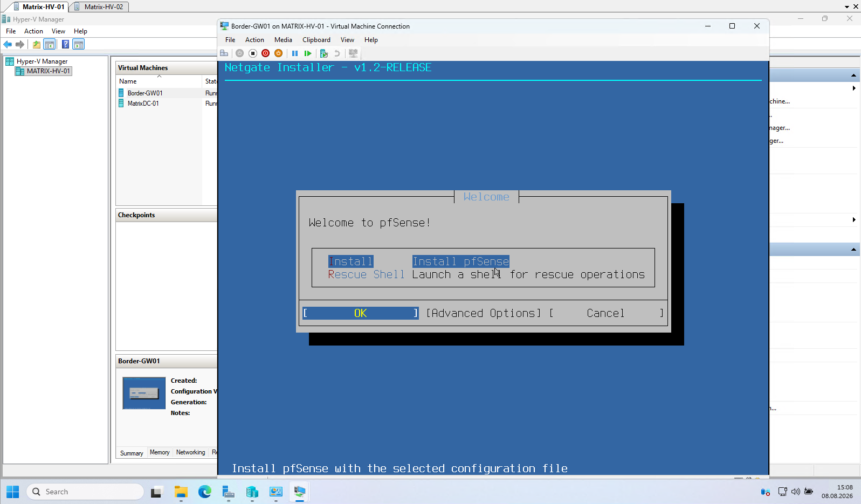861x504 pixels.
Task: Click the Start VM power icon
Action: [239, 53]
